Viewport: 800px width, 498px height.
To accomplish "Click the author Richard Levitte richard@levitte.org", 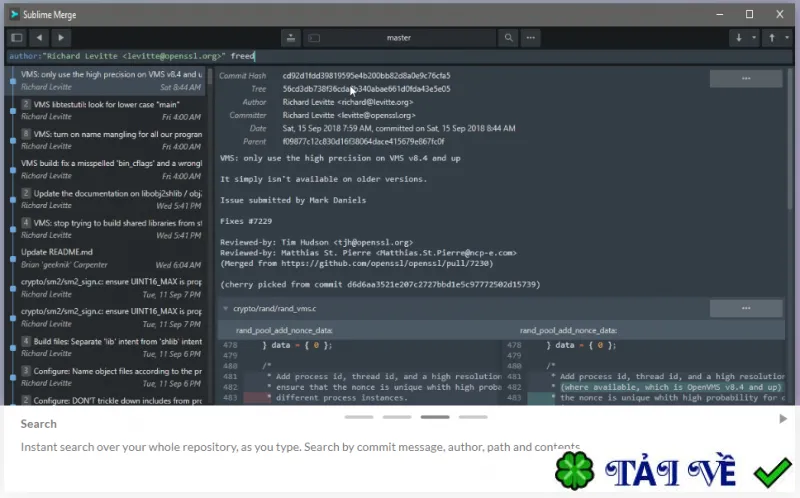I will click(348, 102).
